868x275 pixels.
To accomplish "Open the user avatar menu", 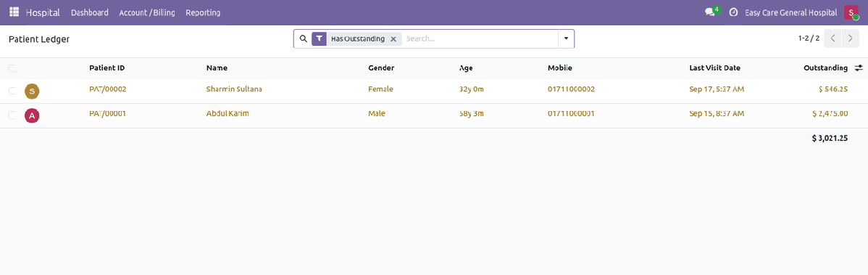I will point(851,12).
